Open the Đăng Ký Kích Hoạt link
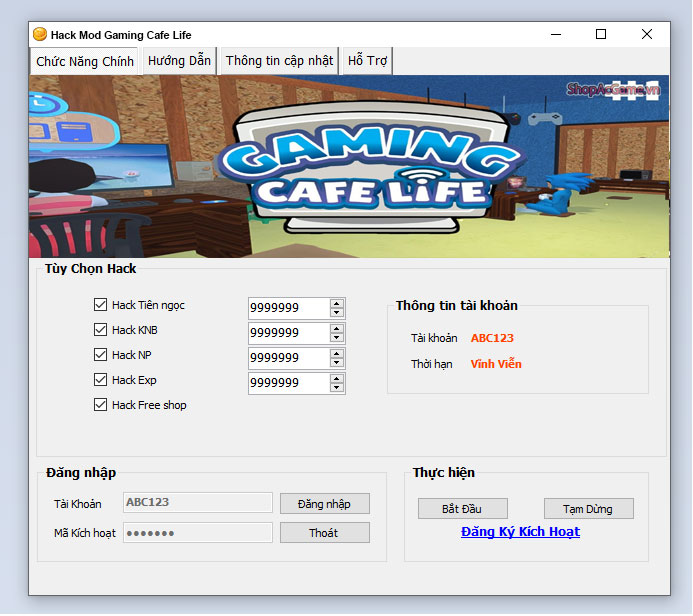This screenshot has width=693, height=616. (x=520, y=532)
